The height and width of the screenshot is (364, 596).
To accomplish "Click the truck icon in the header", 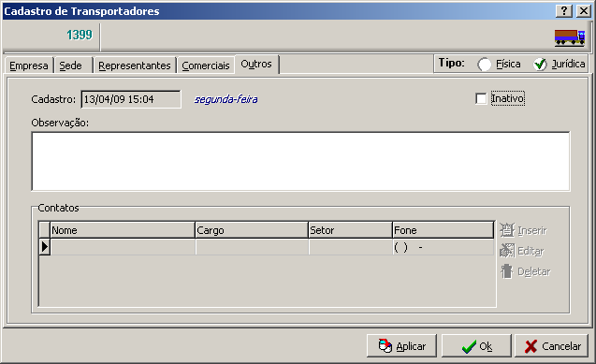I will (x=570, y=37).
